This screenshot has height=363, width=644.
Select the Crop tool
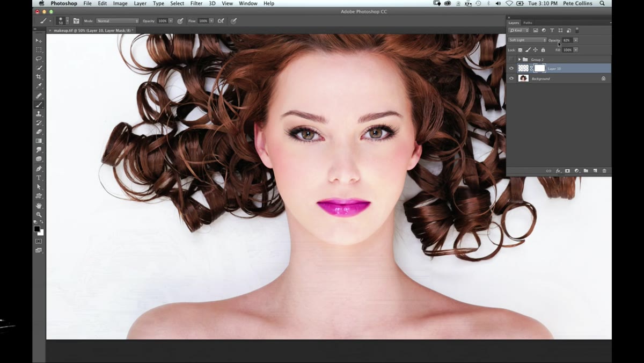[39, 77]
